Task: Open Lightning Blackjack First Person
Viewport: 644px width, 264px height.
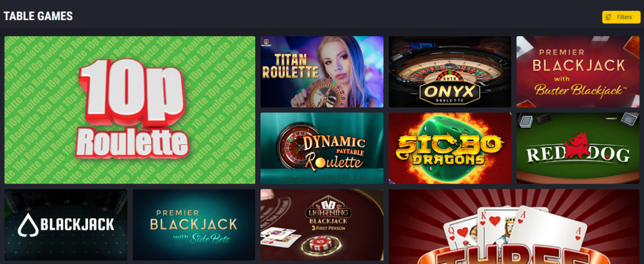Action: click(322, 224)
